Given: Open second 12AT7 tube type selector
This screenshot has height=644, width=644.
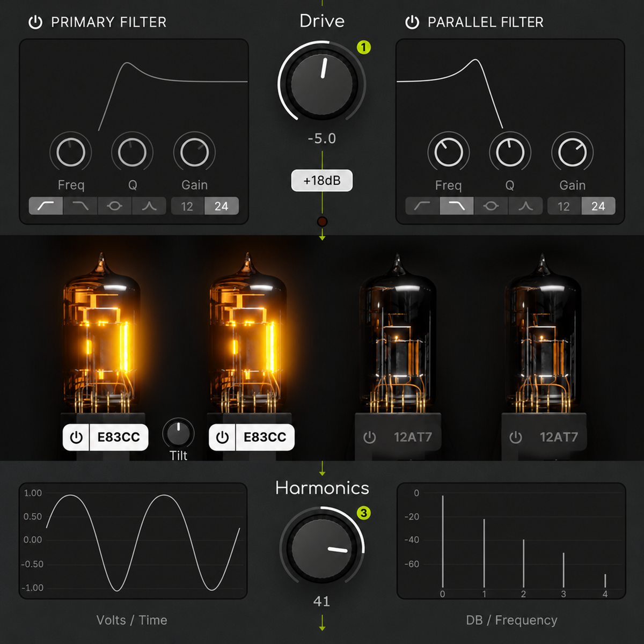Looking at the screenshot, I should pos(559,437).
